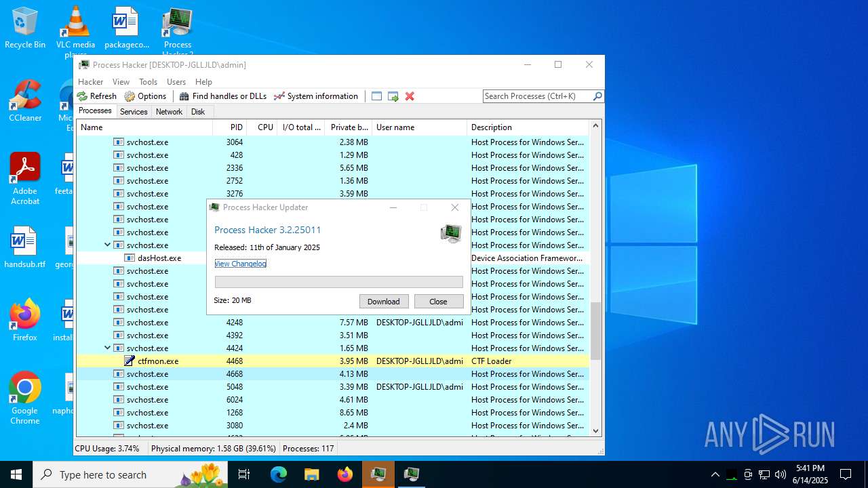868x488 pixels.
Task: Click the Firefox taskbar icon
Action: pos(345,474)
